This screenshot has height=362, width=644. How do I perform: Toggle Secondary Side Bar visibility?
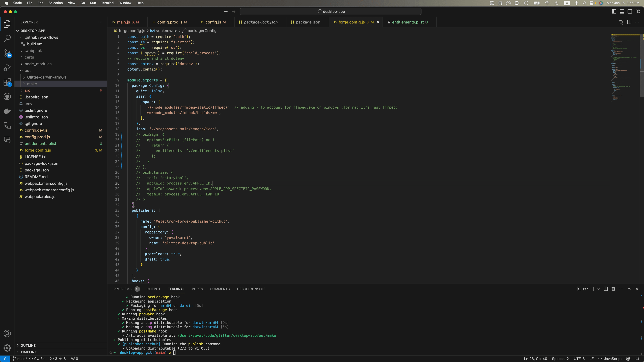pyautogui.click(x=630, y=12)
